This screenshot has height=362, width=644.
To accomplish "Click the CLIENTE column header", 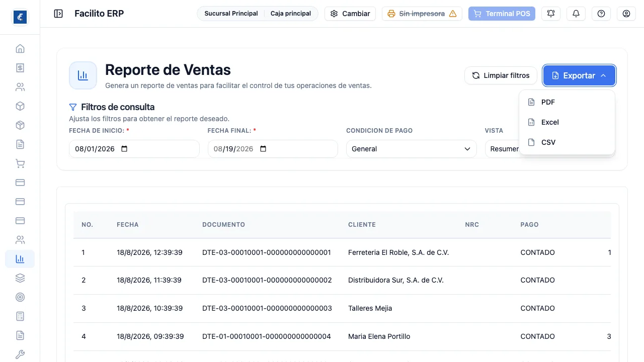I will coord(362,225).
